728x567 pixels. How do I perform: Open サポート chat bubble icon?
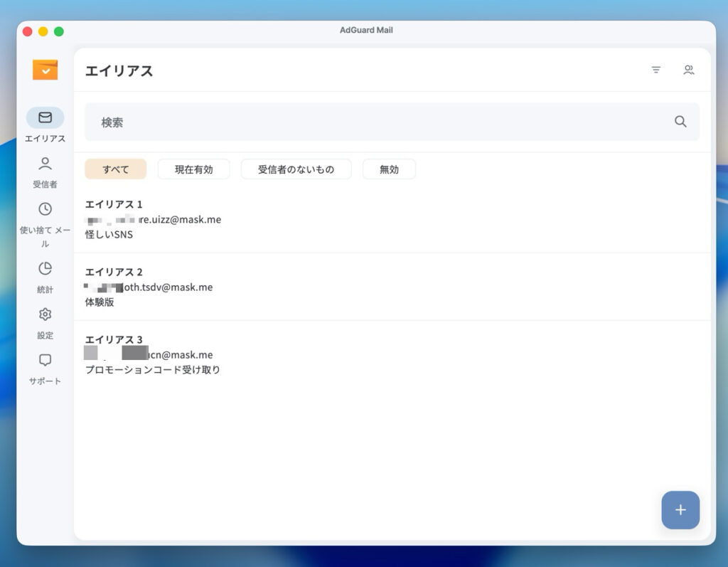pos(45,360)
